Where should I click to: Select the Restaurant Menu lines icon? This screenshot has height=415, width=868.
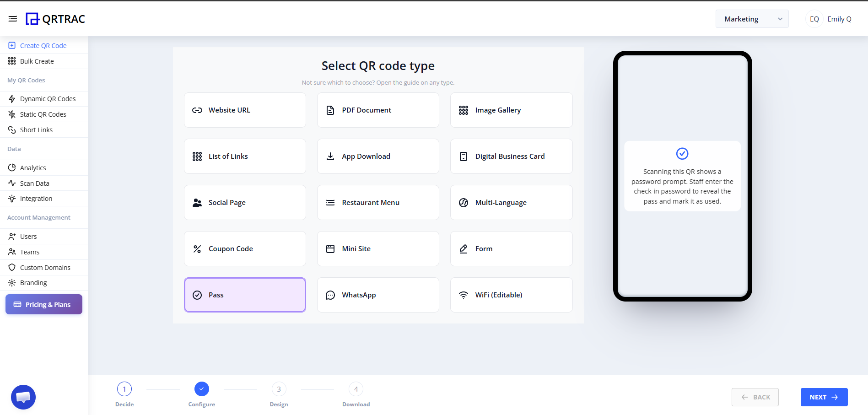[x=330, y=203]
